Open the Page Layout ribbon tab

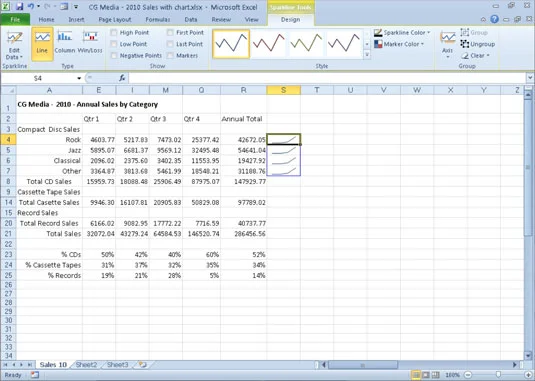tap(115, 20)
